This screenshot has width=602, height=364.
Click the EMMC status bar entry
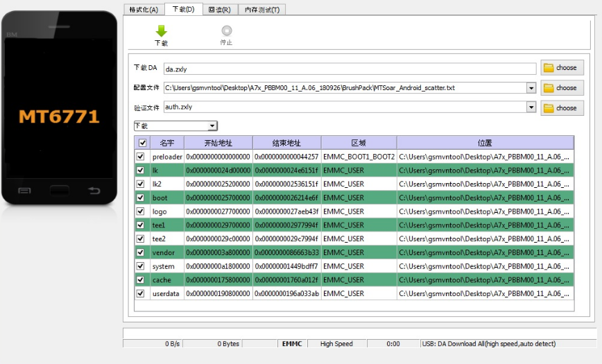click(292, 344)
